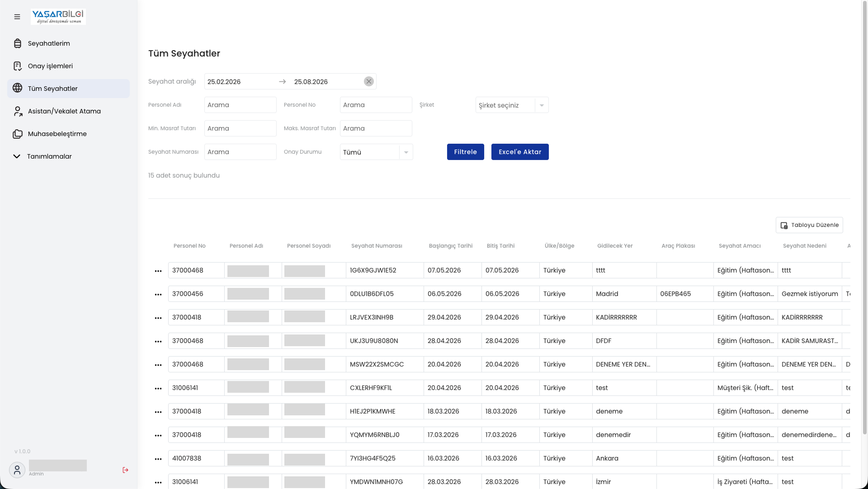Click the red logout icon
Screen dimensions: 868x489
tap(126, 470)
